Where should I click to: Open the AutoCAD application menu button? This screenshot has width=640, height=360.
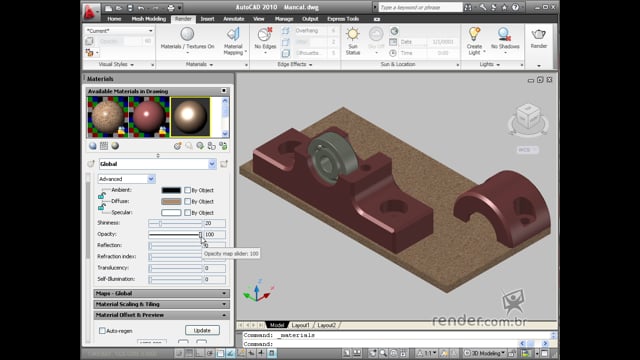click(90, 12)
